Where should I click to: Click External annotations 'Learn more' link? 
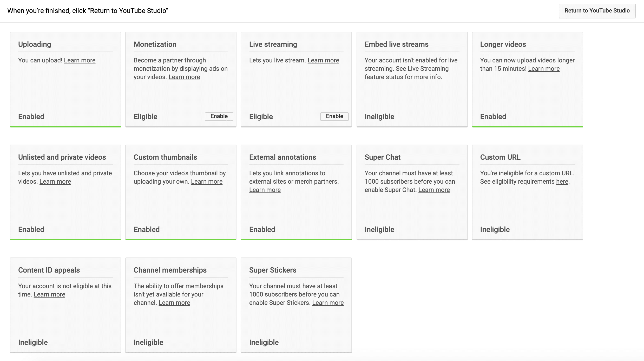point(265,190)
